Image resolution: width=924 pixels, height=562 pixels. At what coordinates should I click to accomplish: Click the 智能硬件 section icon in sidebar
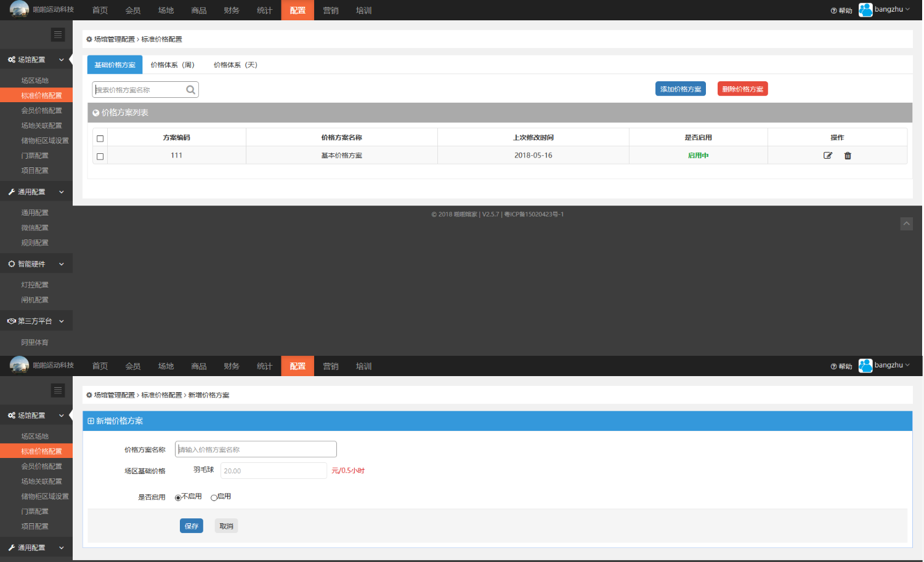click(11, 264)
